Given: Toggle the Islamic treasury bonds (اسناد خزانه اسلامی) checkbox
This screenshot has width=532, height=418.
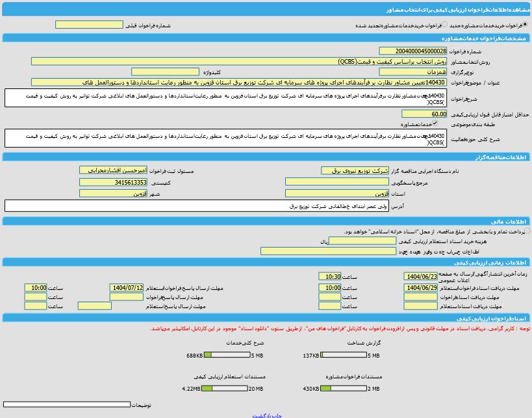Looking at the screenshot, I should pos(526,231).
